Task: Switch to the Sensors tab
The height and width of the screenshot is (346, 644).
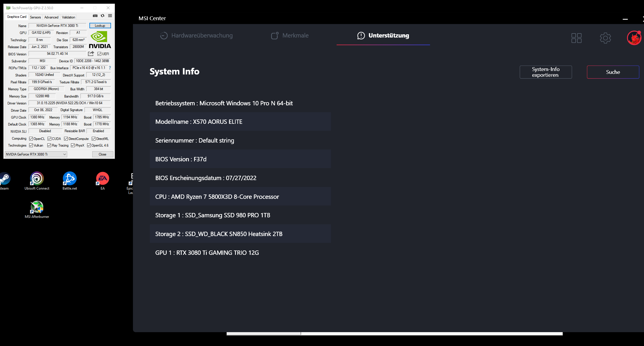Action: click(35, 17)
